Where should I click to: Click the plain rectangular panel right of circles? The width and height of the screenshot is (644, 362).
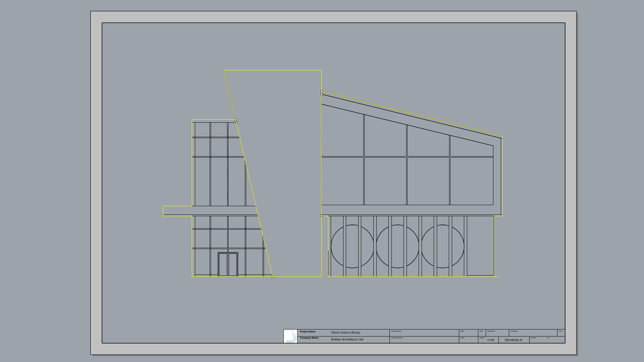coord(480,246)
